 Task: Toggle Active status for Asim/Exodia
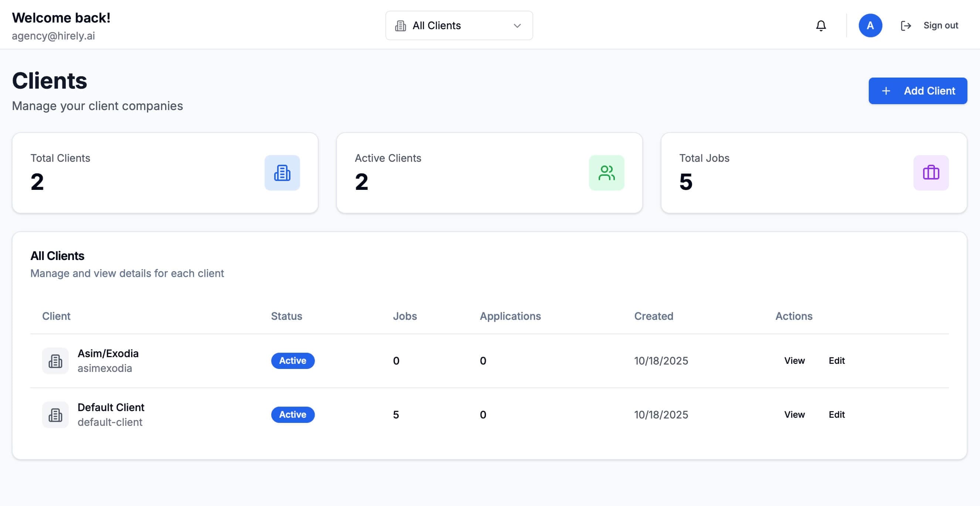[x=293, y=360]
